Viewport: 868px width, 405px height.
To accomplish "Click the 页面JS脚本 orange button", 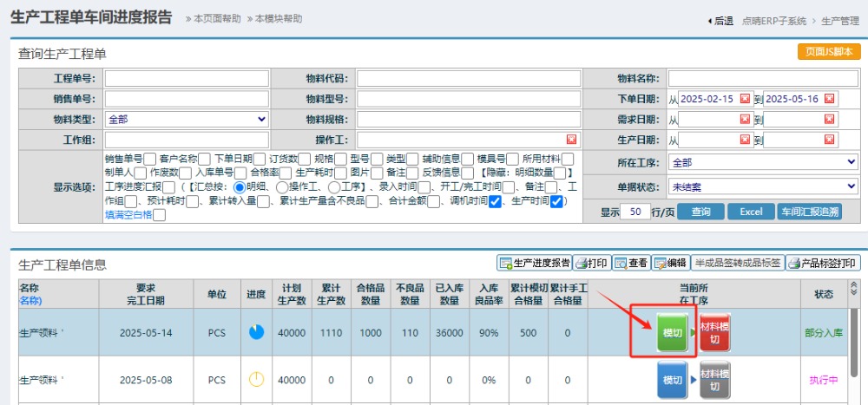I will (828, 52).
